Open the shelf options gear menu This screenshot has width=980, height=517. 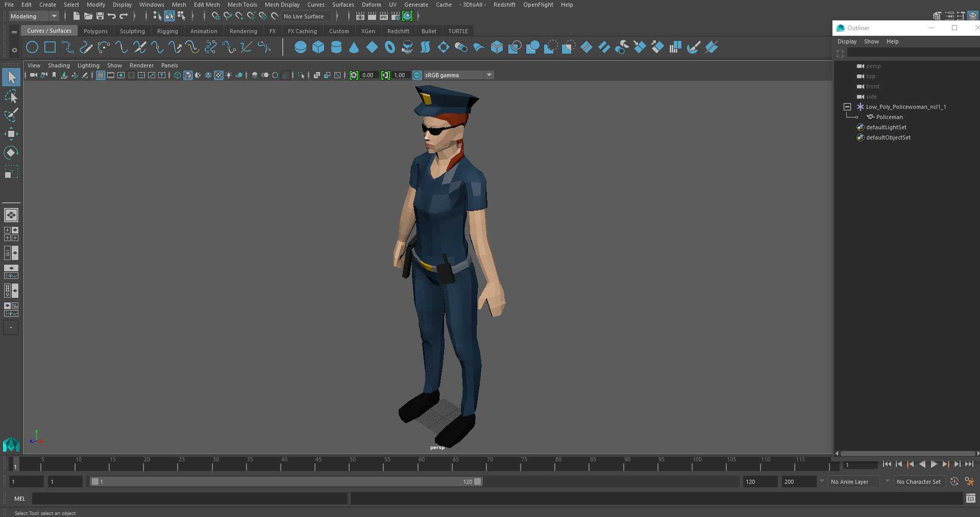tap(14, 50)
